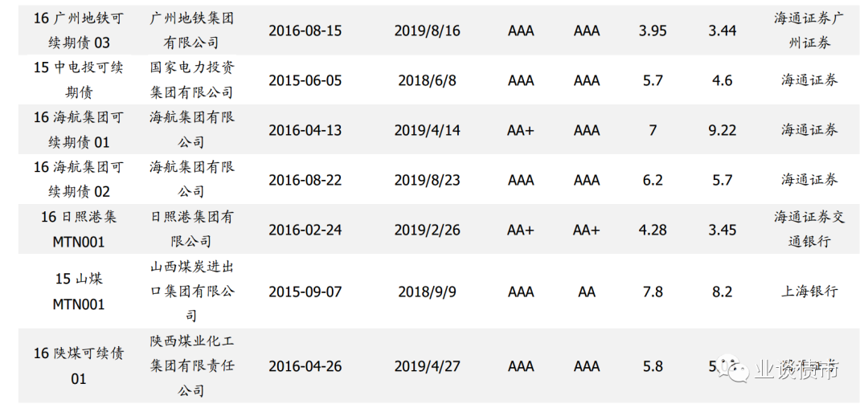Image resolution: width=868 pixels, height=408 pixels.
Task: Click issuer 国家电力投资集团有限公司
Action: (191, 80)
